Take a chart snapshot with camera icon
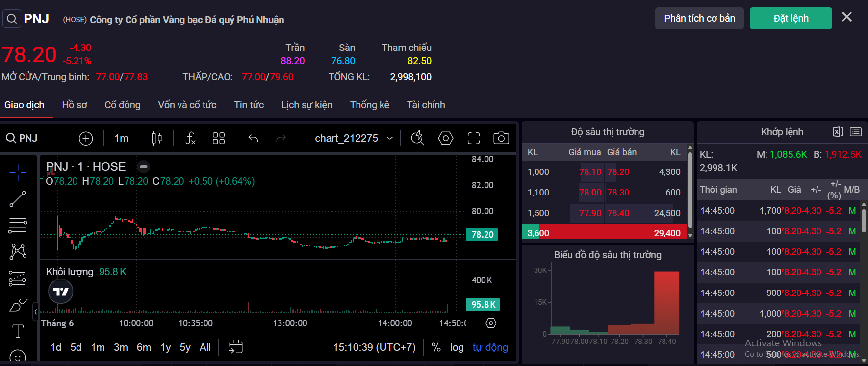 click(501, 138)
